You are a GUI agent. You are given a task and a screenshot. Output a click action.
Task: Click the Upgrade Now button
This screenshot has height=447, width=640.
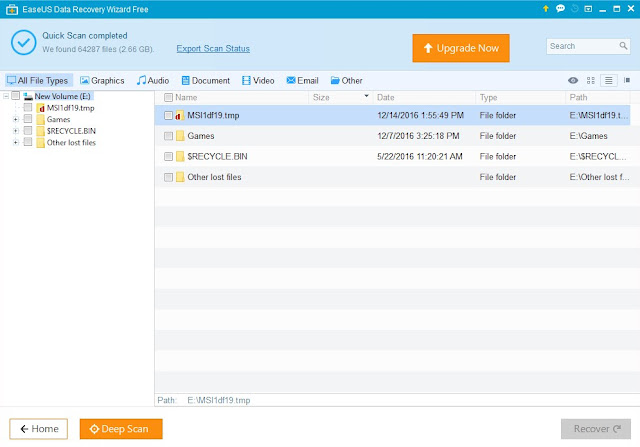[461, 48]
